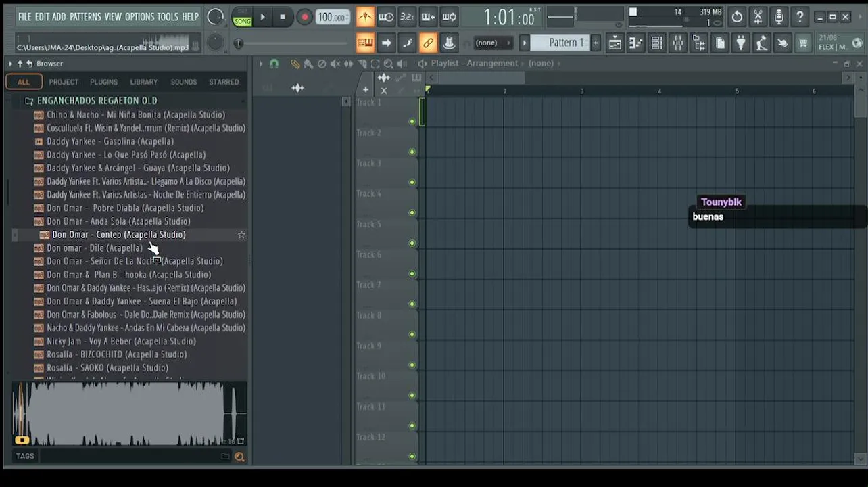The width and height of the screenshot is (868, 487).
Task: Open the plugin picker plug icon
Action: (x=741, y=43)
